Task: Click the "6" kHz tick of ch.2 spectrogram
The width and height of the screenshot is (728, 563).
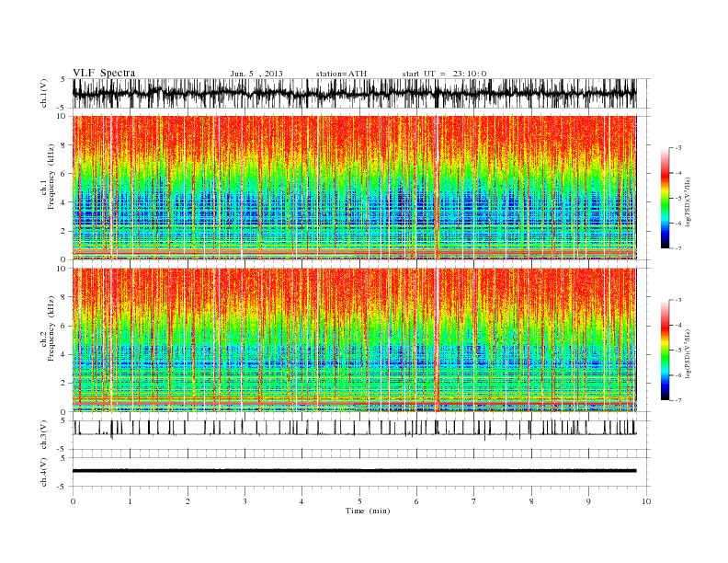Action: [x=63, y=326]
